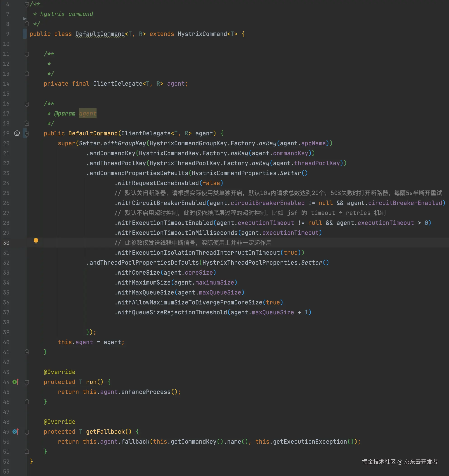Click the yellow lightbulb intention icon

36,241
